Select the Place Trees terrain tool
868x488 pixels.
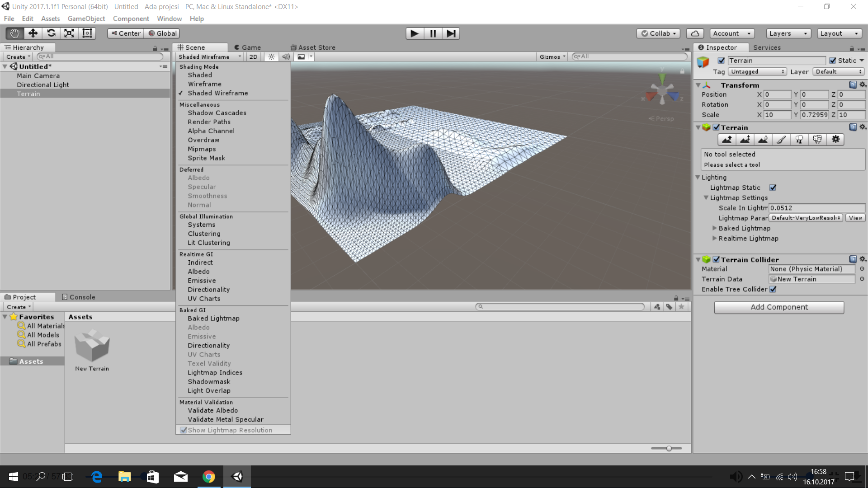tap(799, 140)
